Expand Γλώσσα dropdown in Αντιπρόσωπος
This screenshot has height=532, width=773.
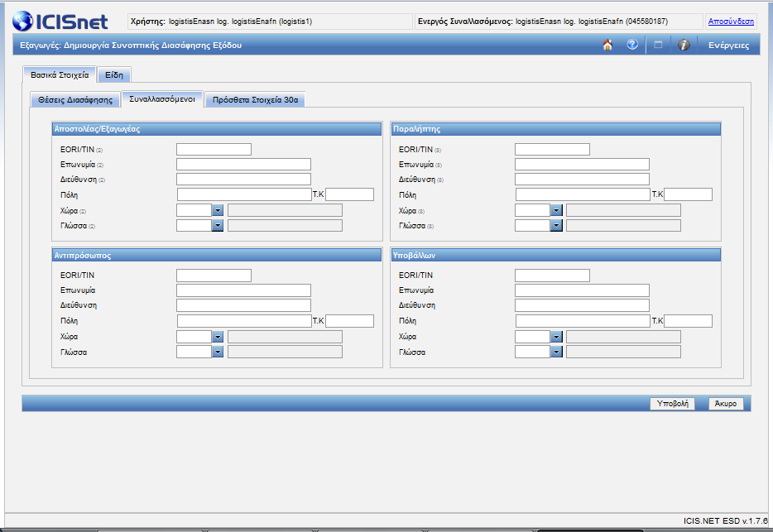pyautogui.click(x=218, y=352)
